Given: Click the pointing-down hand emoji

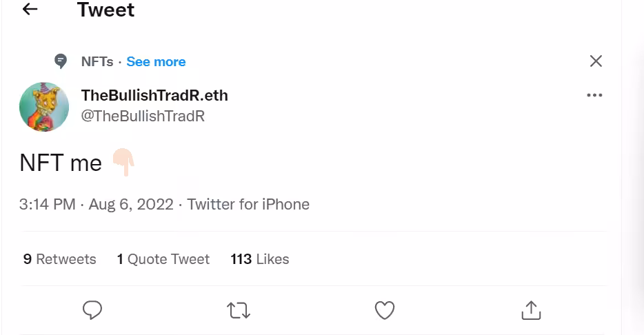Looking at the screenshot, I should click(x=123, y=162).
